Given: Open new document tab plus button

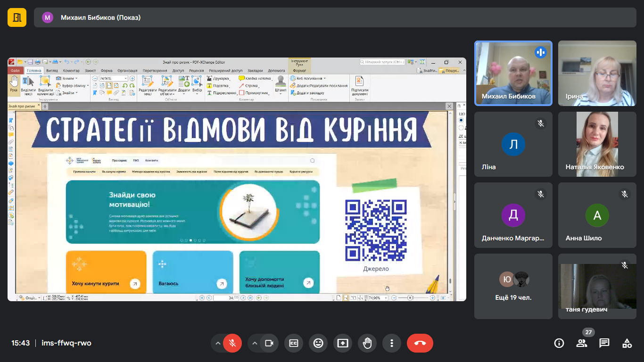Looking at the screenshot, I should point(46,107).
